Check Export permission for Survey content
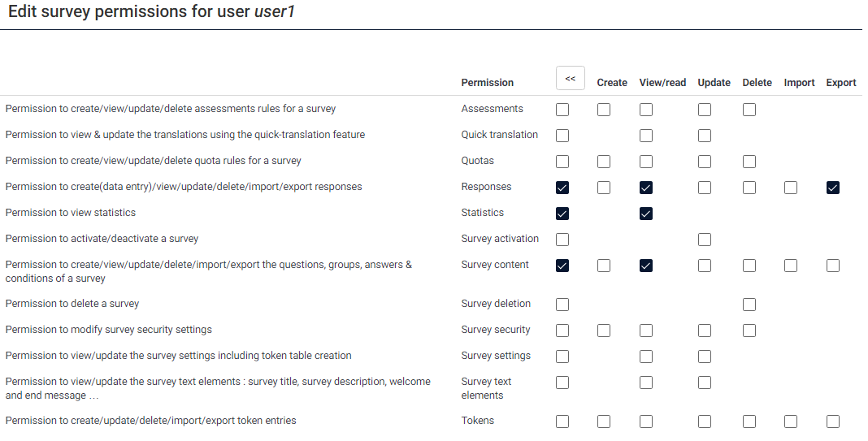The width and height of the screenshot is (868, 441). tap(833, 266)
